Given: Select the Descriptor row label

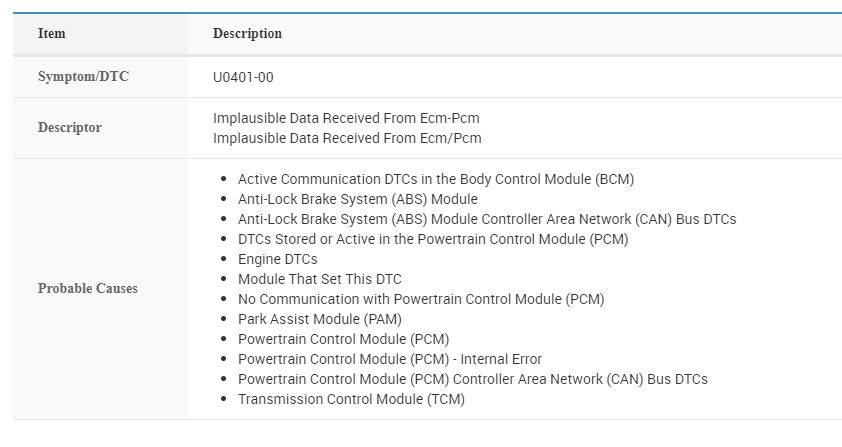Looking at the screenshot, I should 70,128.
